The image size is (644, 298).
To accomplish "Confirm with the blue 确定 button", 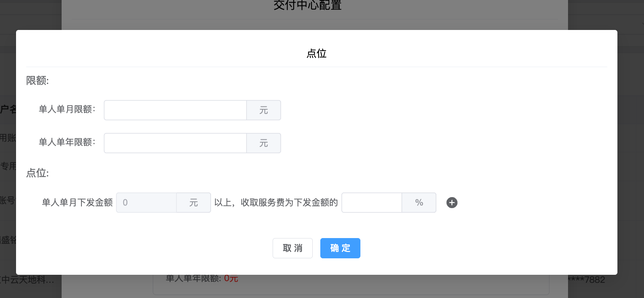I will 340,248.
